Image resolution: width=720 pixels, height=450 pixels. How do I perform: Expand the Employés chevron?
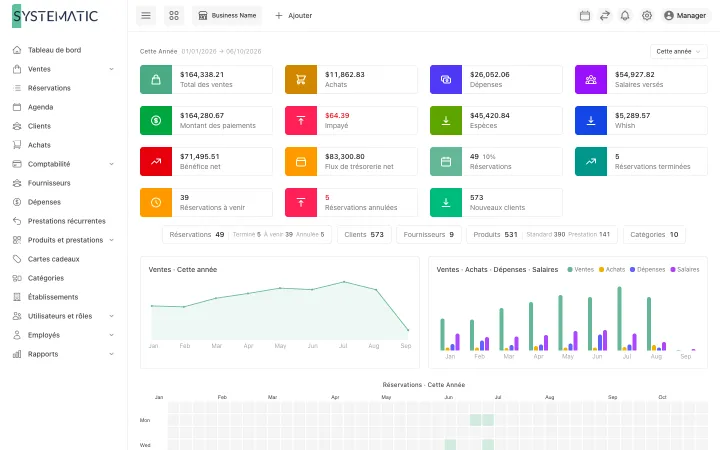point(111,335)
